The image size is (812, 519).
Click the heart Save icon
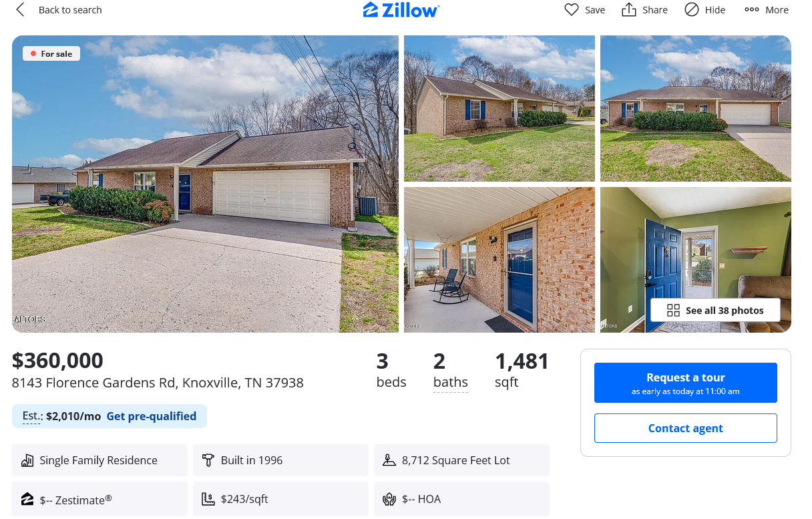[572, 9]
